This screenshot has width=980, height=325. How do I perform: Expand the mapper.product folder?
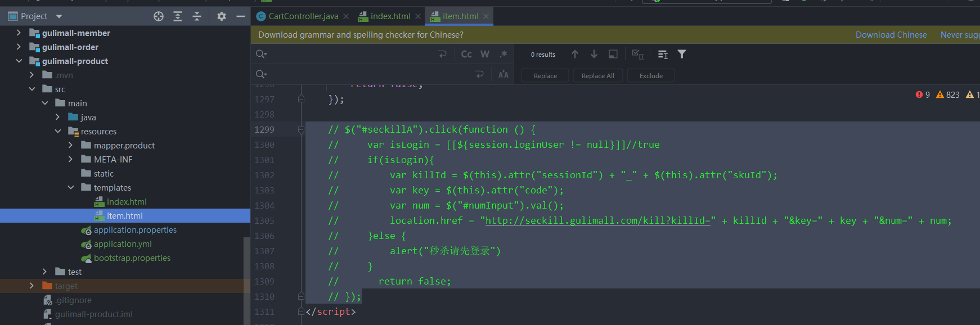pos(70,145)
